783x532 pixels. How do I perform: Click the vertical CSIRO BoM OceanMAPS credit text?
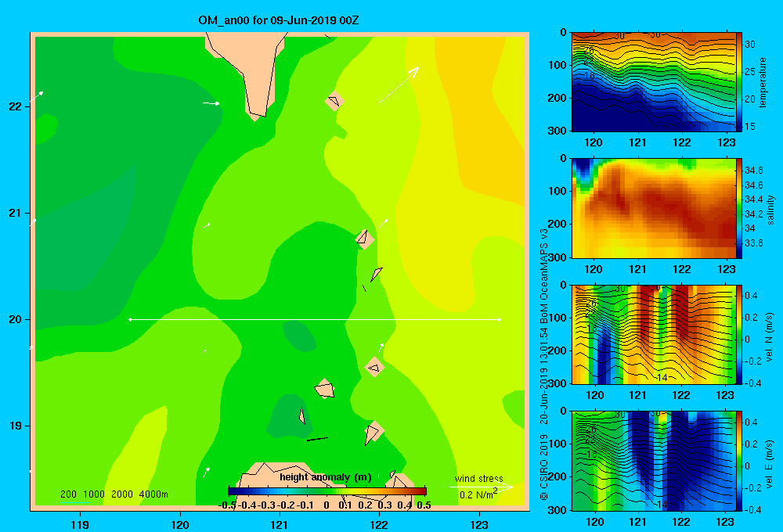click(544, 365)
